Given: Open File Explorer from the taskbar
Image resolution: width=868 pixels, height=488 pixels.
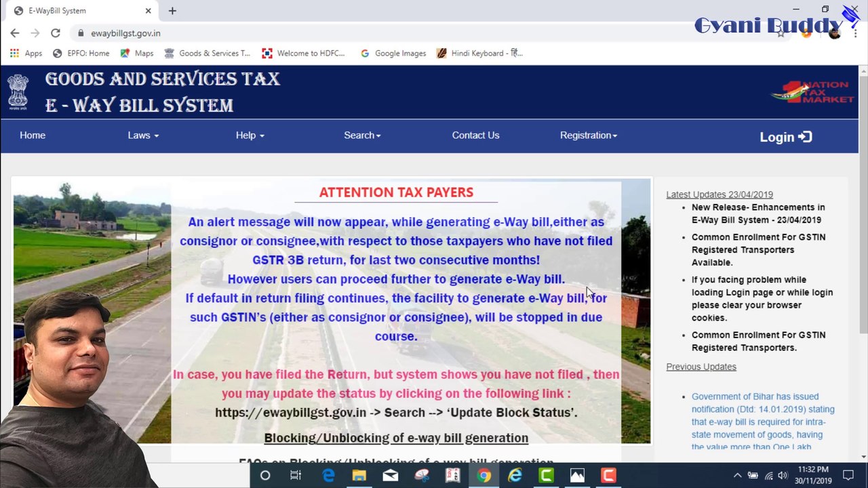Looking at the screenshot, I should (359, 476).
